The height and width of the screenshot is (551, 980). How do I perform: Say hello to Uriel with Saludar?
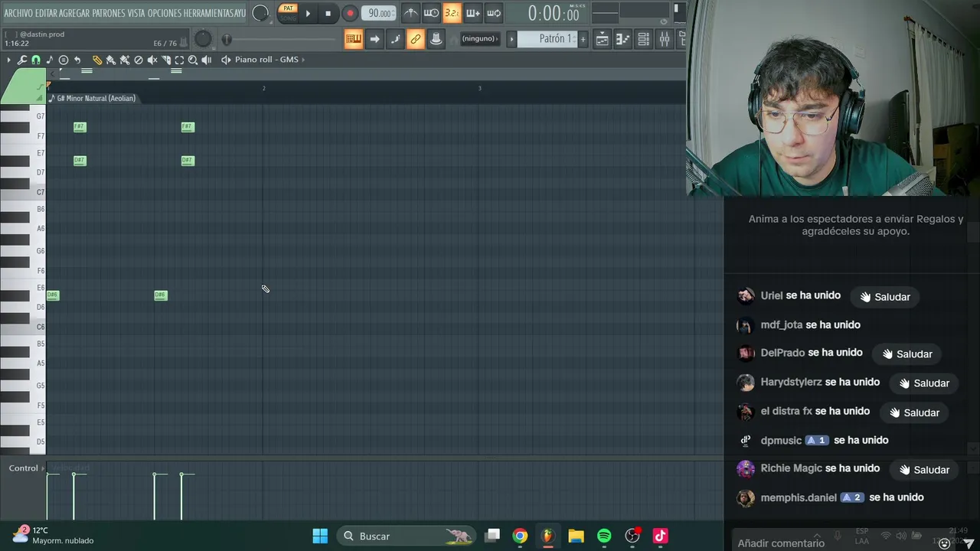[885, 297]
